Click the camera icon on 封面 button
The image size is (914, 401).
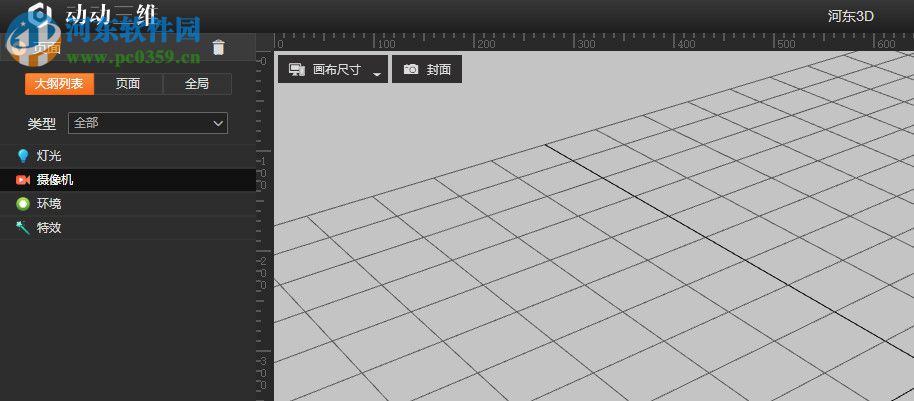[x=411, y=69]
